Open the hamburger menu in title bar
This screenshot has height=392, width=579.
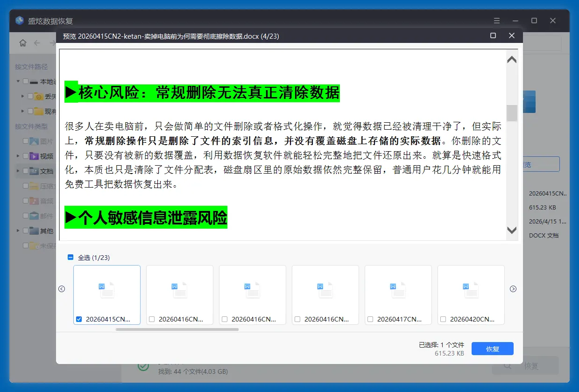[x=497, y=21]
